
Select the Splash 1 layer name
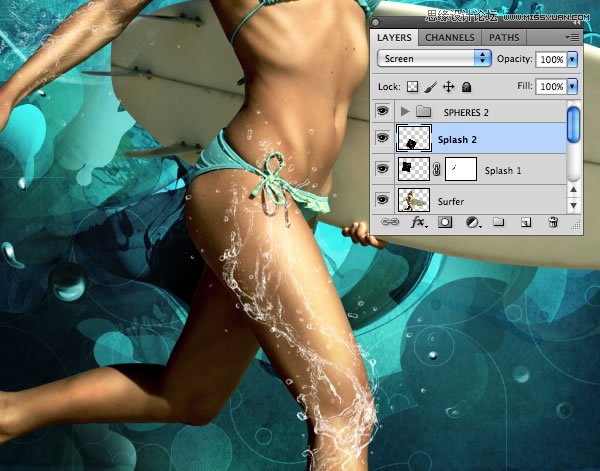(503, 171)
